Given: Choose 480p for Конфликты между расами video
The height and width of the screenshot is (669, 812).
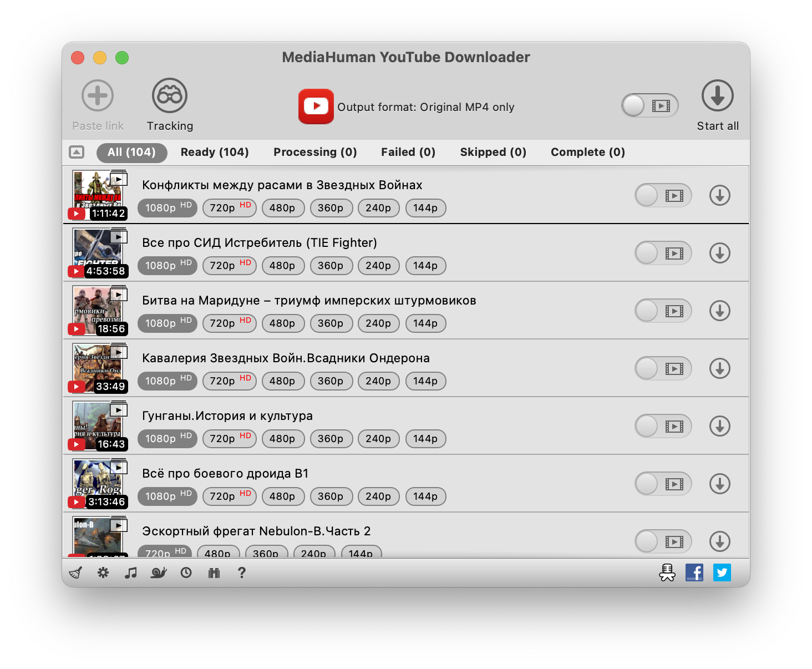Looking at the screenshot, I should tap(282, 208).
